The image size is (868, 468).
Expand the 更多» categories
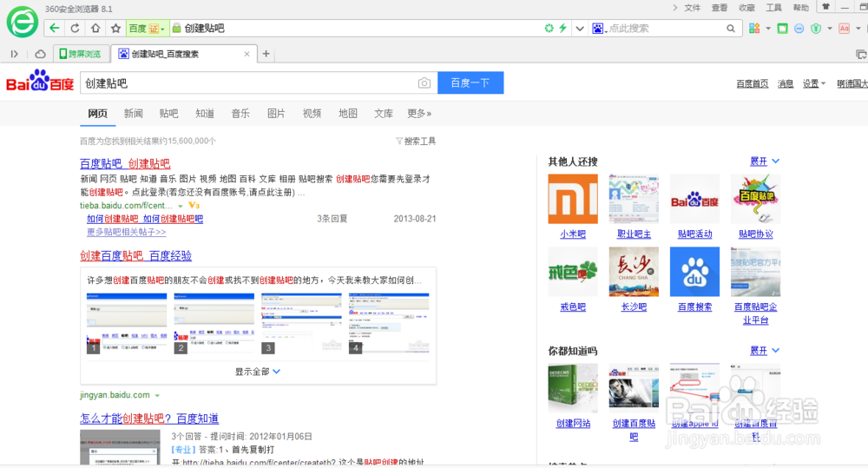pyautogui.click(x=419, y=114)
